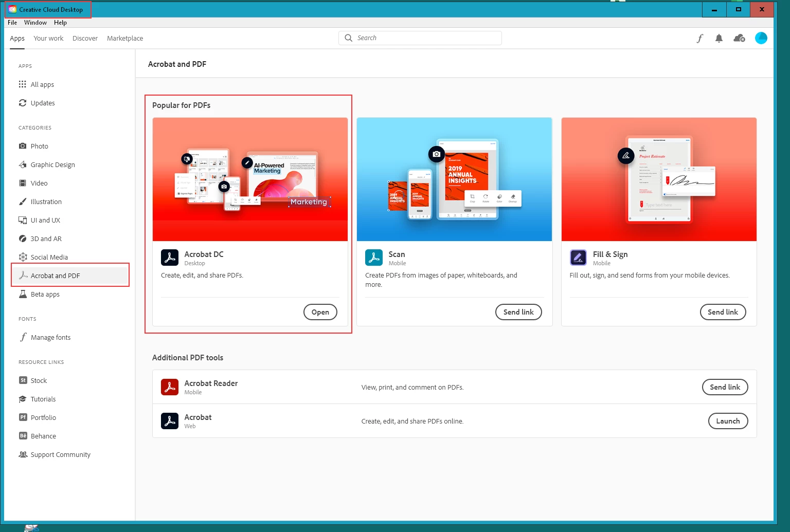Image resolution: width=790 pixels, height=532 pixels.
Task: Select the Acrobat Reader title text
Action: [211, 383]
